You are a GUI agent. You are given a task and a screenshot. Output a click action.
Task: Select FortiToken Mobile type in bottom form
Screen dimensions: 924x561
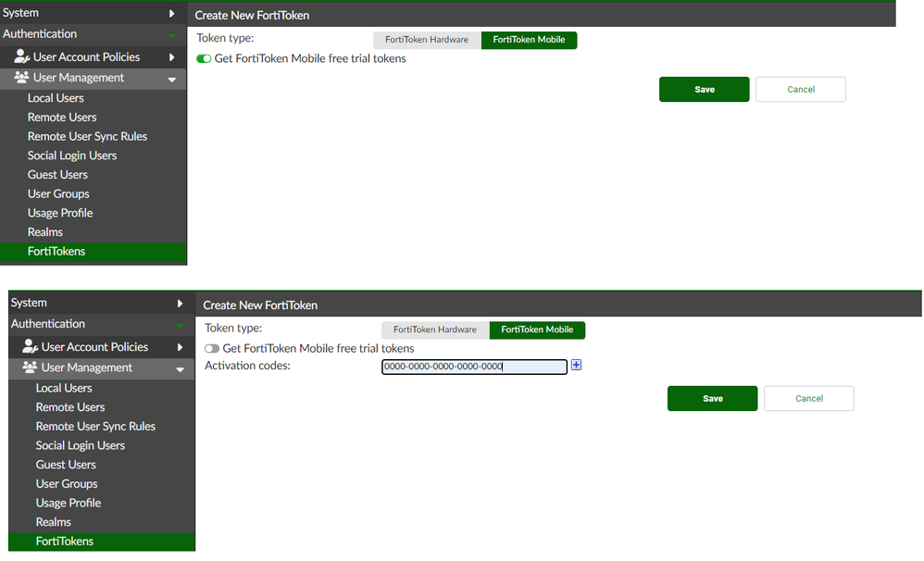pos(537,330)
